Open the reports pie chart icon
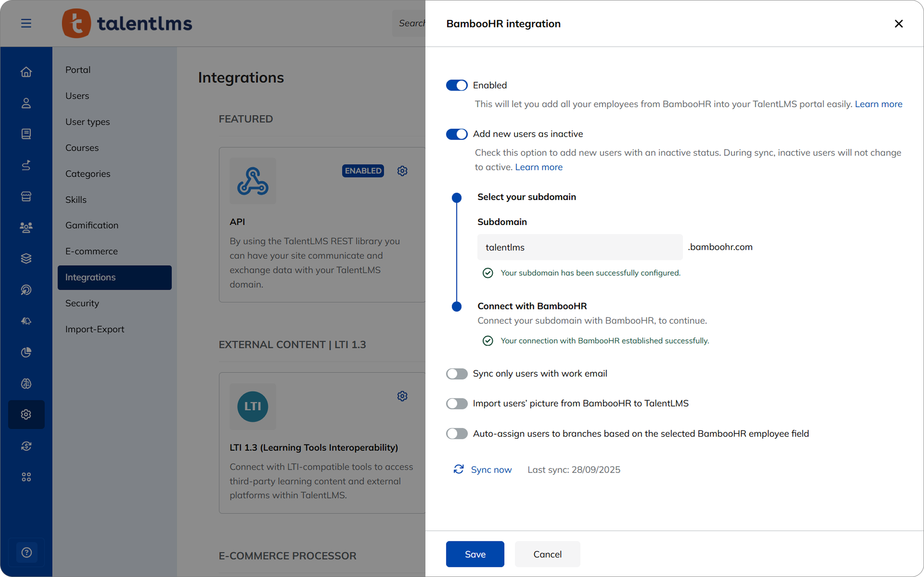Screen dimensions: 924x577 tap(26, 352)
